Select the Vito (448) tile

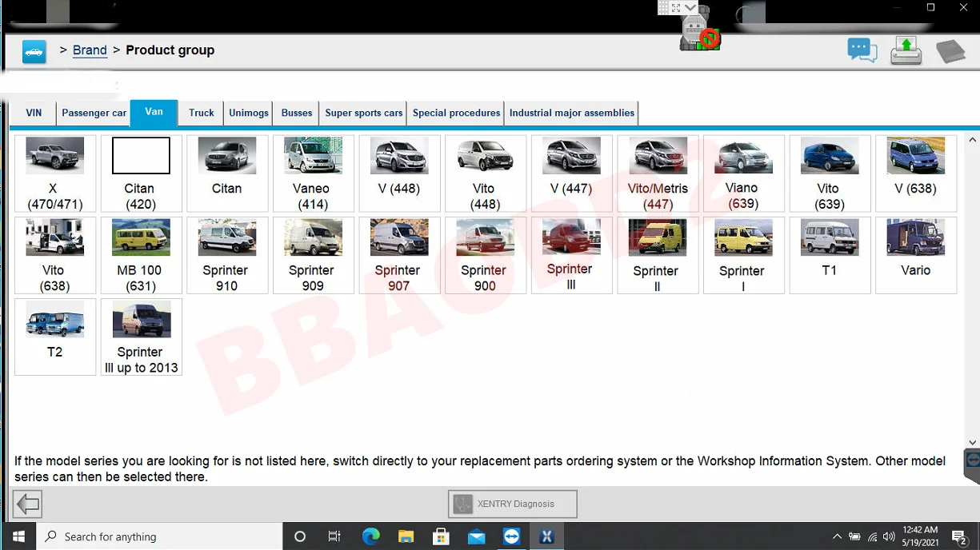[x=485, y=173]
